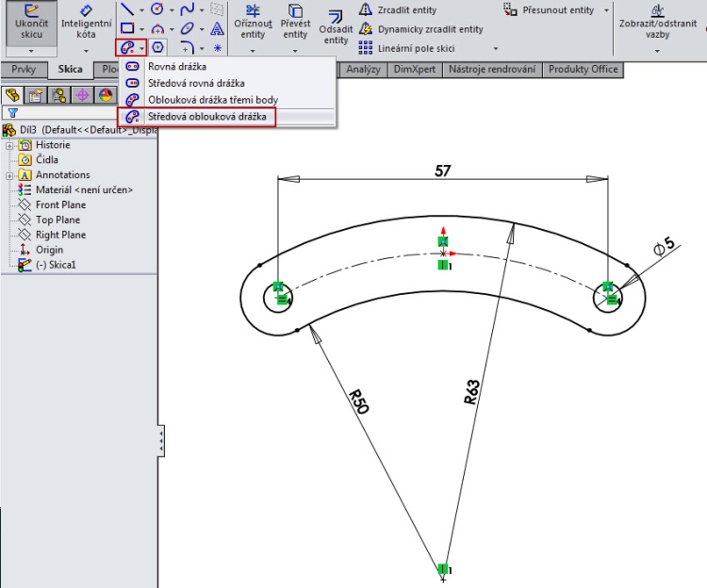Expand the Historie tree node

tap(9, 145)
